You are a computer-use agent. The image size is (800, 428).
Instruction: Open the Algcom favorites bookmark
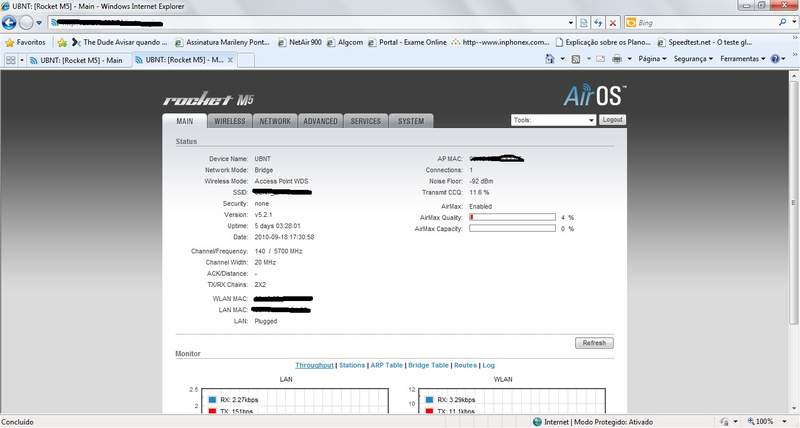345,42
